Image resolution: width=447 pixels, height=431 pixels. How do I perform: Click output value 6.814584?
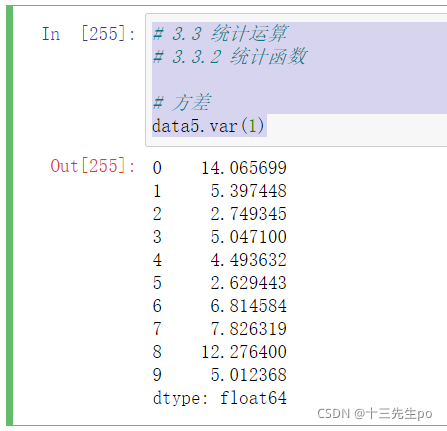click(249, 306)
